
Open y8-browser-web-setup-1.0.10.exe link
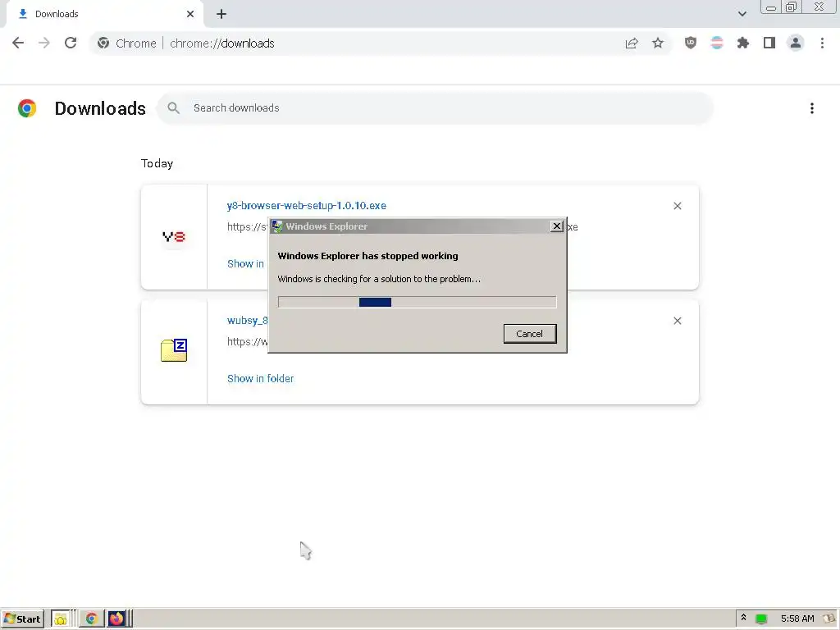(x=307, y=206)
